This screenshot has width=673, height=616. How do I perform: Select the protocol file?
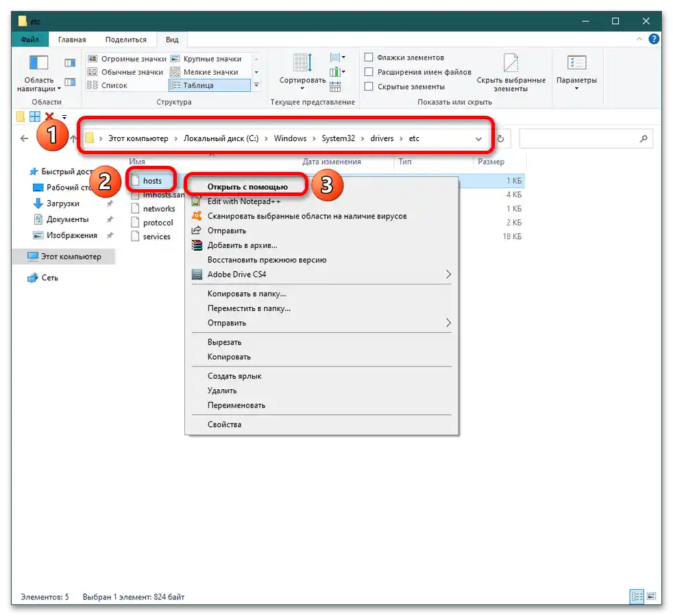click(x=158, y=223)
